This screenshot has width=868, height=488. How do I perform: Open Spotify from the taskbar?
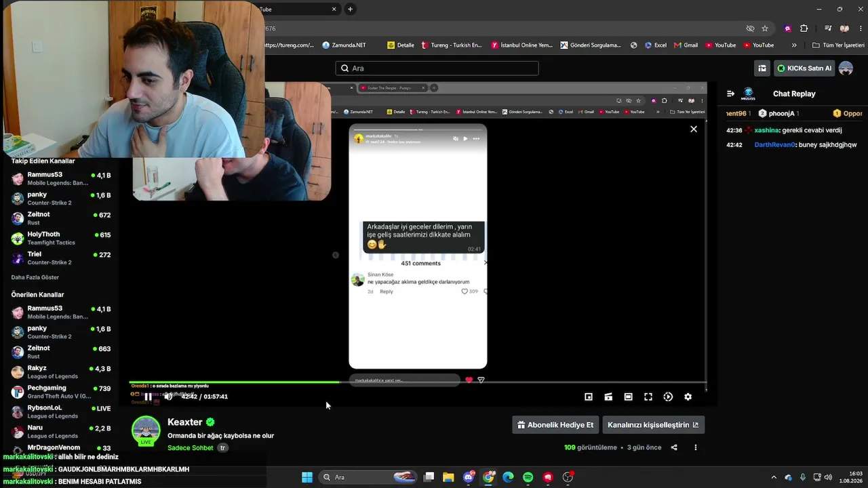pos(528,477)
